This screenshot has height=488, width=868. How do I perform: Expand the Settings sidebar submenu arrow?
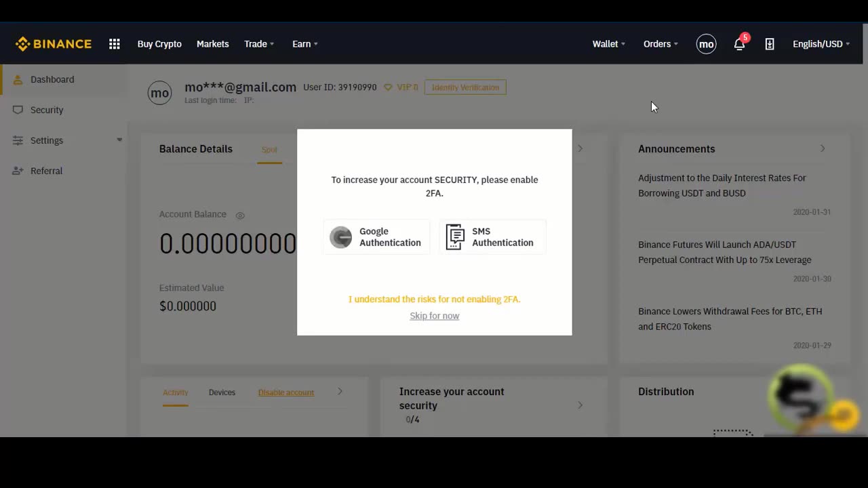point(119,140)
